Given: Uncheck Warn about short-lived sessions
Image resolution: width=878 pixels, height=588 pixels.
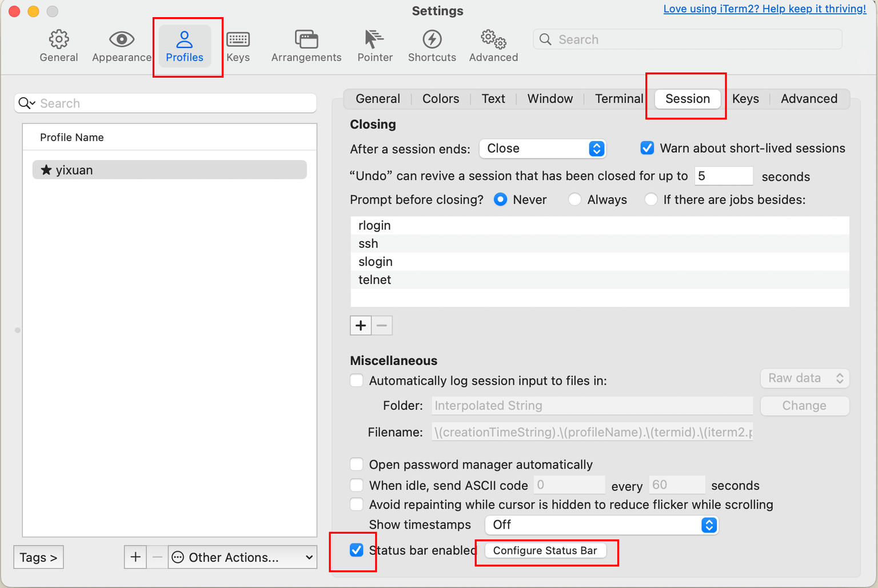Looking at the screenshot, I should point(647,149).
